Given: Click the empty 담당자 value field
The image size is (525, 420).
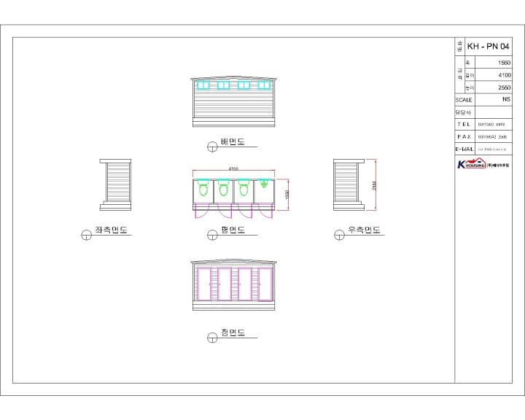Looking at the screenshot, I should coord(494,112).
